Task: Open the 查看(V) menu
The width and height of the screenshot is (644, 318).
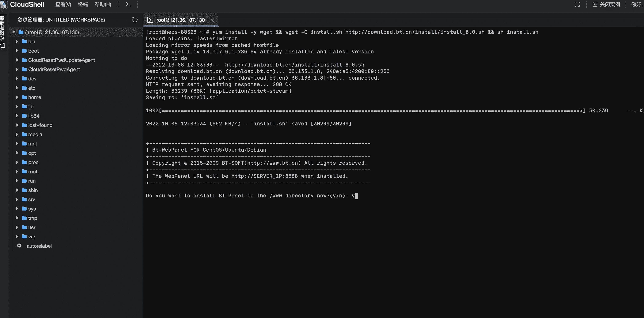Action: (63, 4)
